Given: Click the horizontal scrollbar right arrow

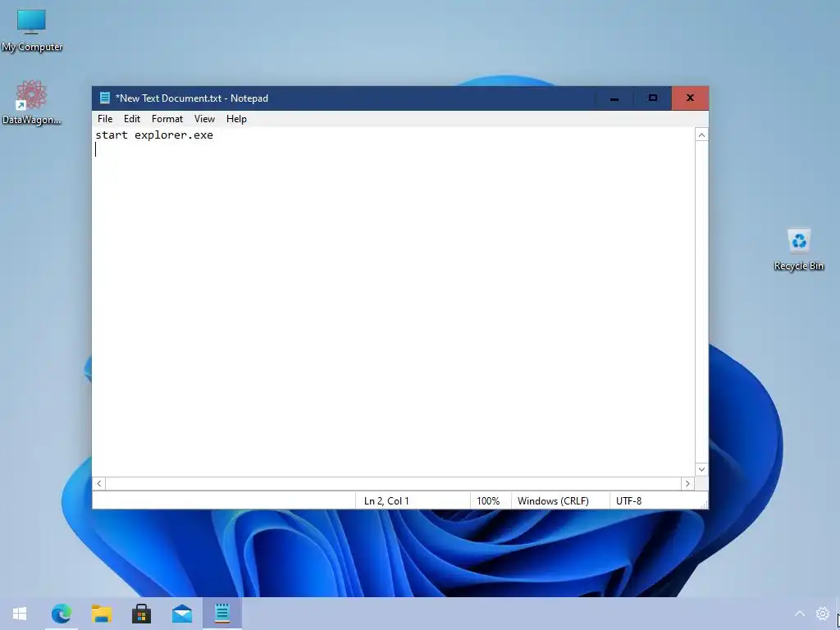Looking at the screenshot, I should [x=687, y=483].
